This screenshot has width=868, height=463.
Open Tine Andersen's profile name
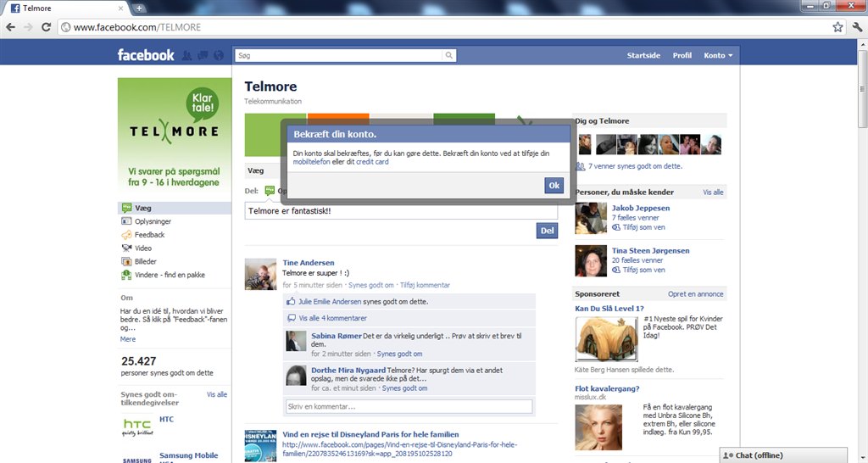tap(309, 263)
